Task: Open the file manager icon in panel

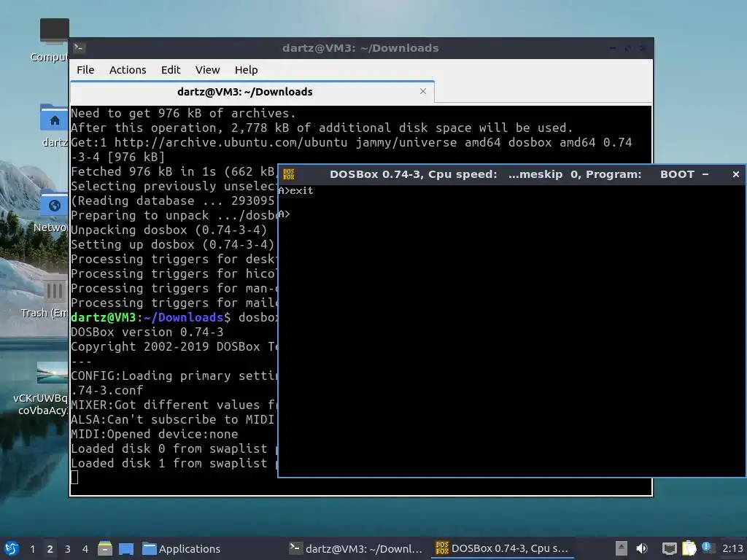Action: (x=105, y=548)
